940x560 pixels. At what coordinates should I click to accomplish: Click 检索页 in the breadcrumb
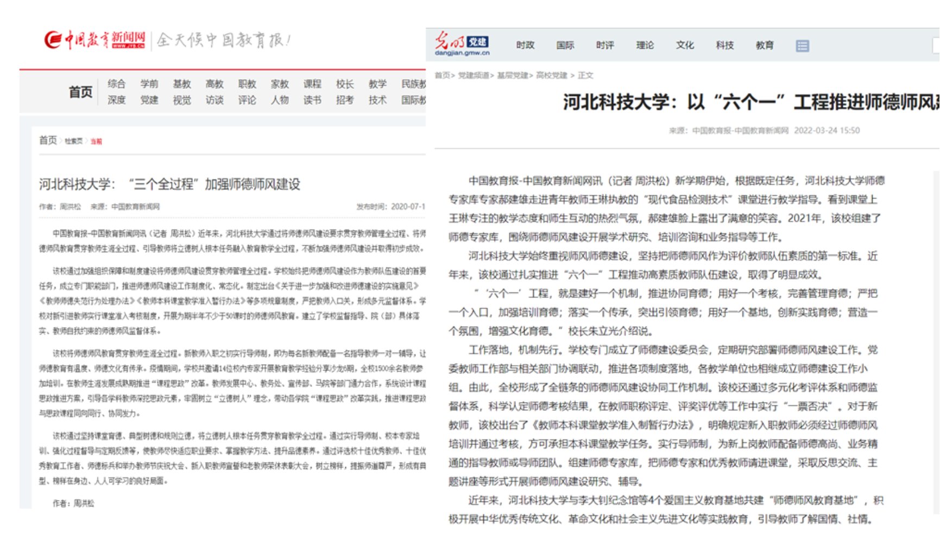(73, 141)
